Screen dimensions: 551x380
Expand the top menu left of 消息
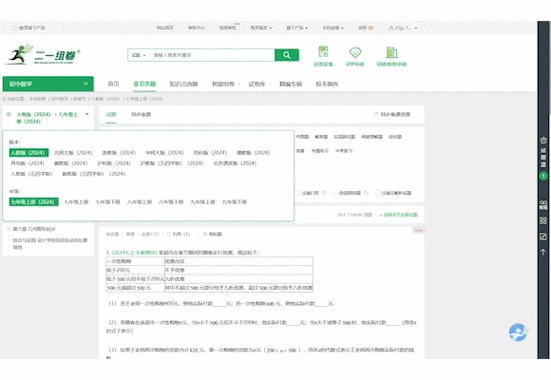(x=333, y=28)
